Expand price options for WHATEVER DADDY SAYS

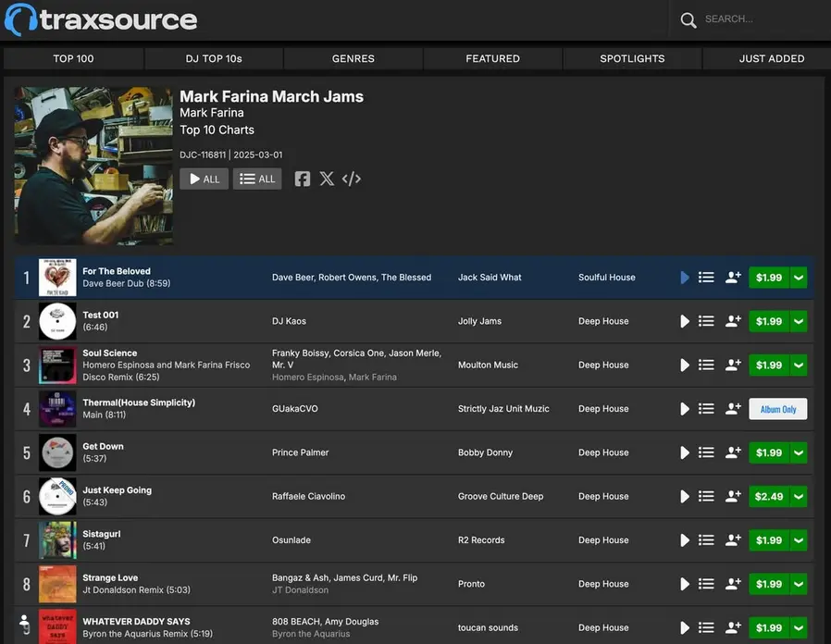pos(799,627)
